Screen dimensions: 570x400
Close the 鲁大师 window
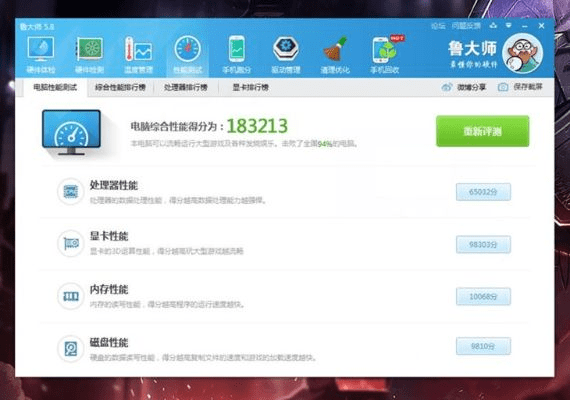541,26
